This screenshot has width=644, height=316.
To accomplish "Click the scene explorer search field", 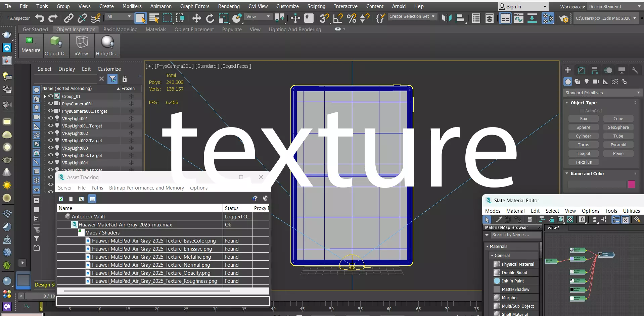I will (65, 79).
